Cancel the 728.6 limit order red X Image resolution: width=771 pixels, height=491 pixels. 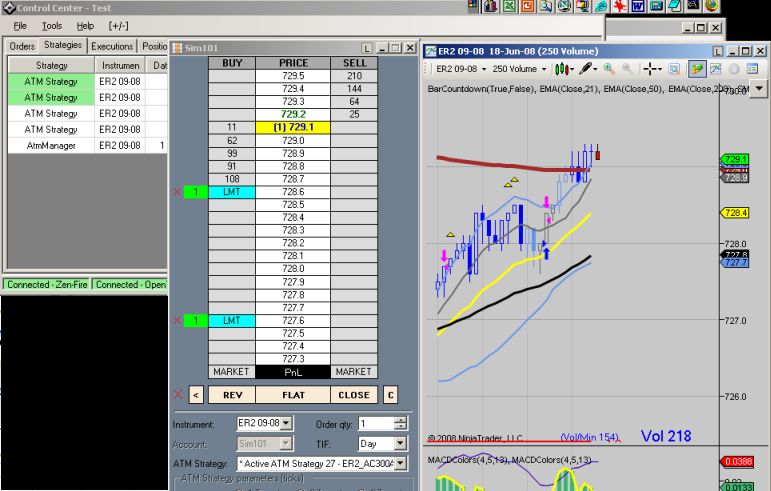177,192
